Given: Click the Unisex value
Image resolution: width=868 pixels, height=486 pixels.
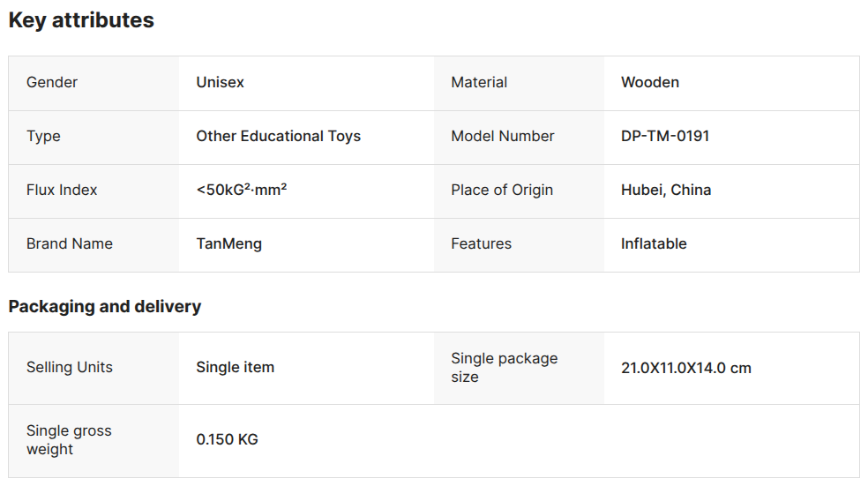Looking at the screenshot, I should [220, 83].
